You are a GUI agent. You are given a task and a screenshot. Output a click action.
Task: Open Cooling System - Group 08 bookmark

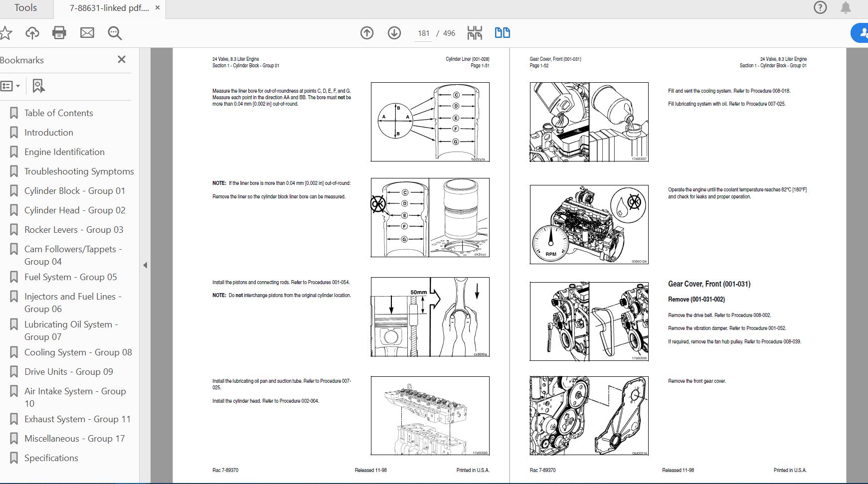point(78,352)
